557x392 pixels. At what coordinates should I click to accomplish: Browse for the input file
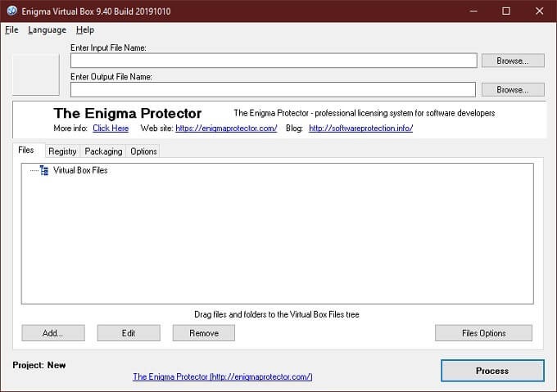(513, 61)
